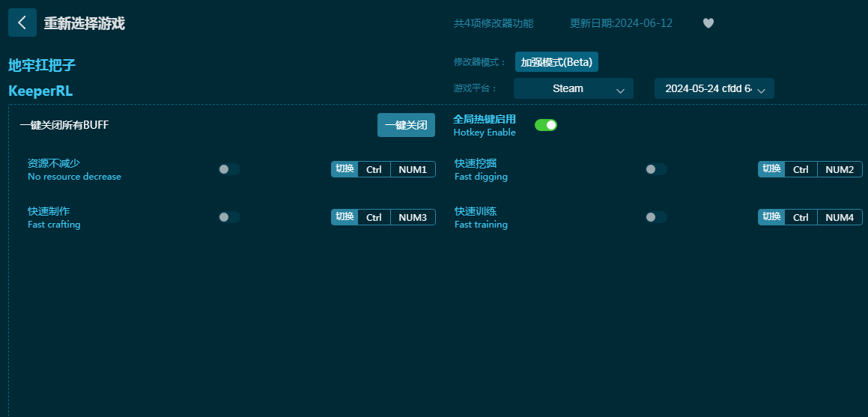Screen dimensions: 868x417
Task: Click the 地牢扛把子 game name
Action: pos(42,65)
